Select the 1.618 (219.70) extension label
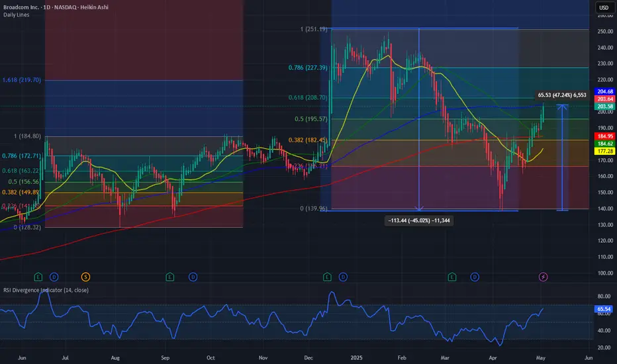The width and height of the screenshot is (617, 364). pyautogui.click(x=22, y=80)
